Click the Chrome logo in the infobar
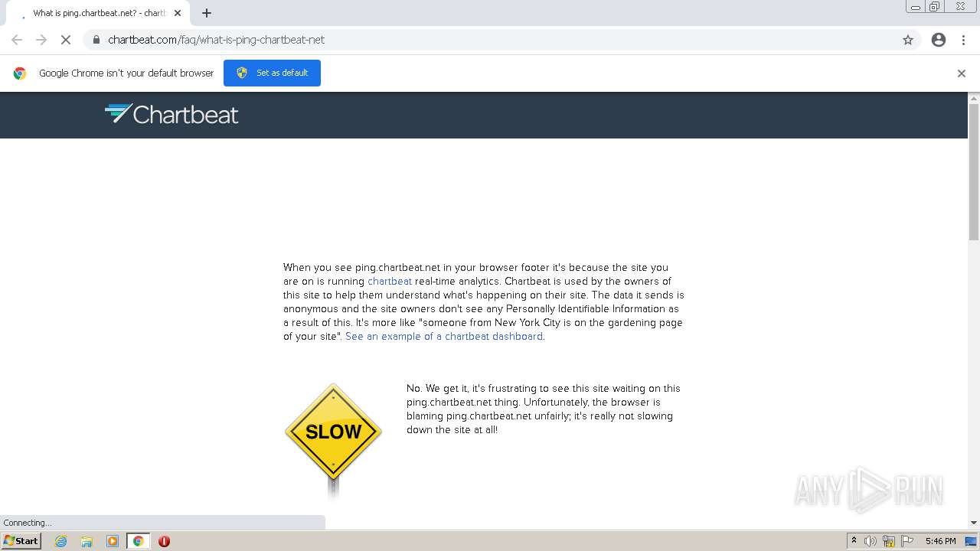This screenshot has width=980, height=551. [20, 73]
